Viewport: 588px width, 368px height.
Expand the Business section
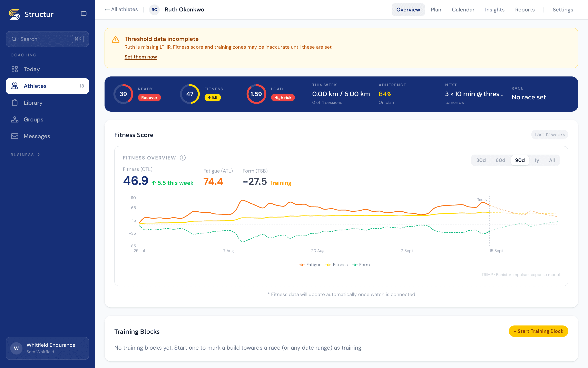[x=25, y=155]
